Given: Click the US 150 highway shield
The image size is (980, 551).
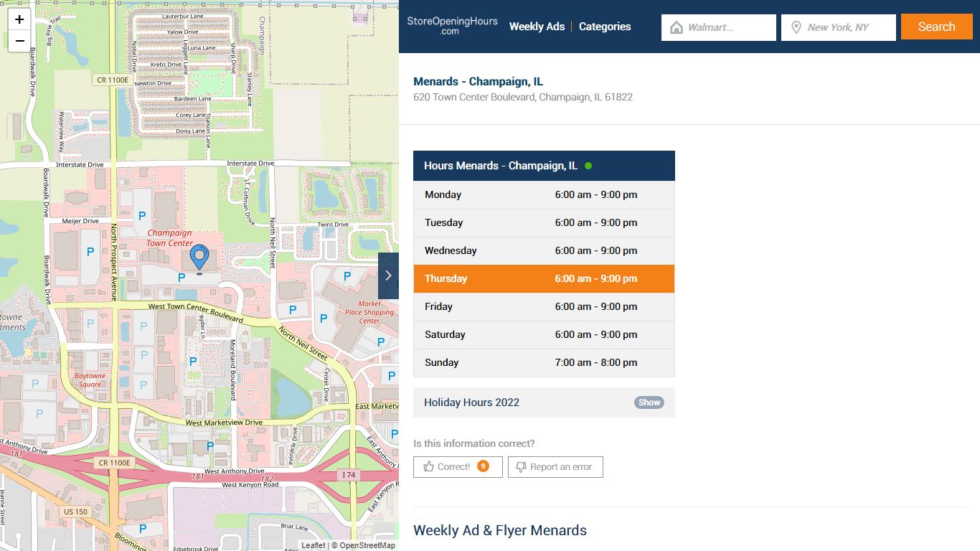Looking at the screenshot, I should coord(75,512).
